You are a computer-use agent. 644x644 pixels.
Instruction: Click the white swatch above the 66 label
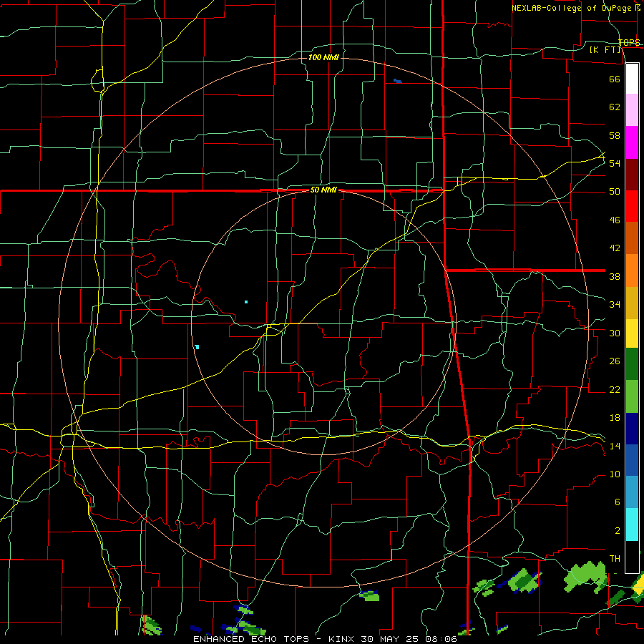[x=632, y=79]
